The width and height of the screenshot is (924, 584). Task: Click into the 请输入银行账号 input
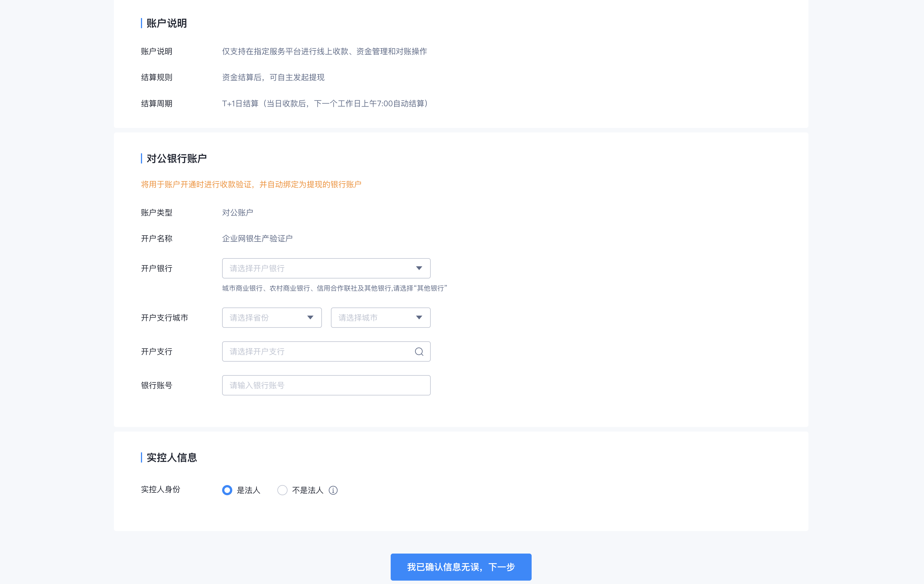point(326,385)
